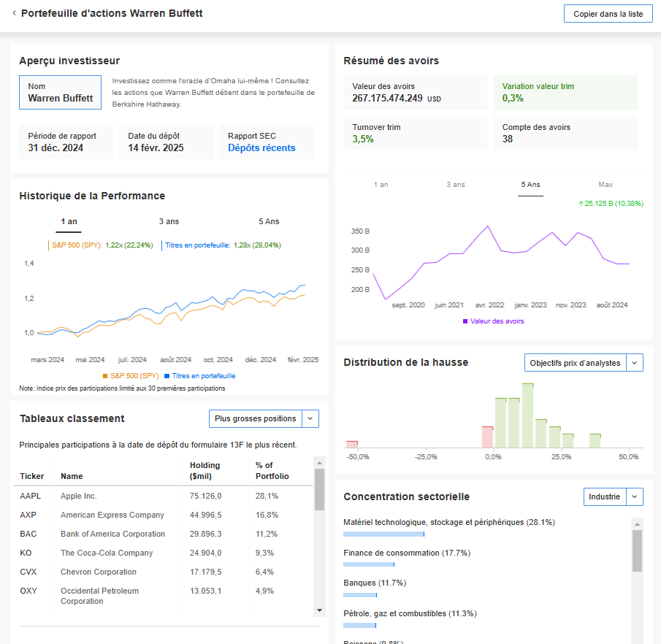Click scroll-up arrow of holdings table
This screenshot has width=661, height=644.
coord(319,462)
